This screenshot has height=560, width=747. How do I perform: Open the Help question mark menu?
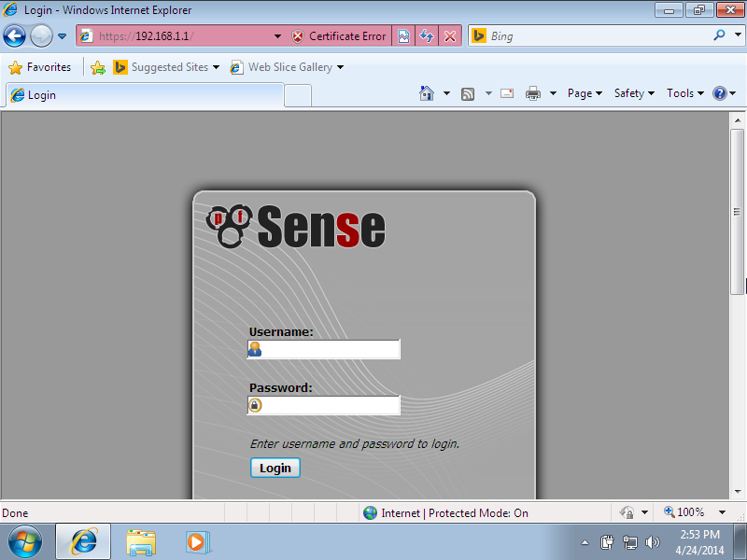tap(725, 93)
